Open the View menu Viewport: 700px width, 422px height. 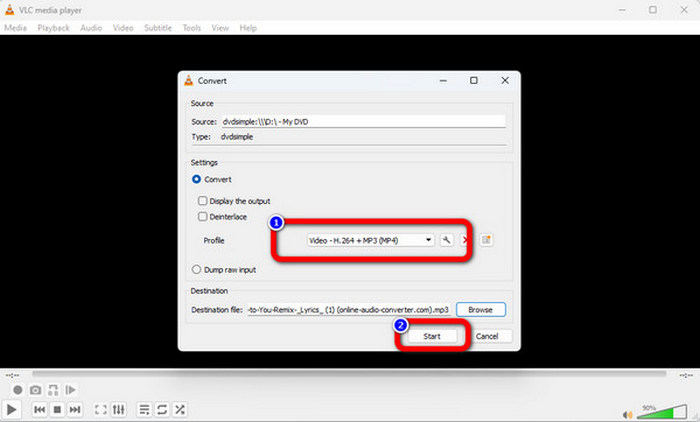220,28
